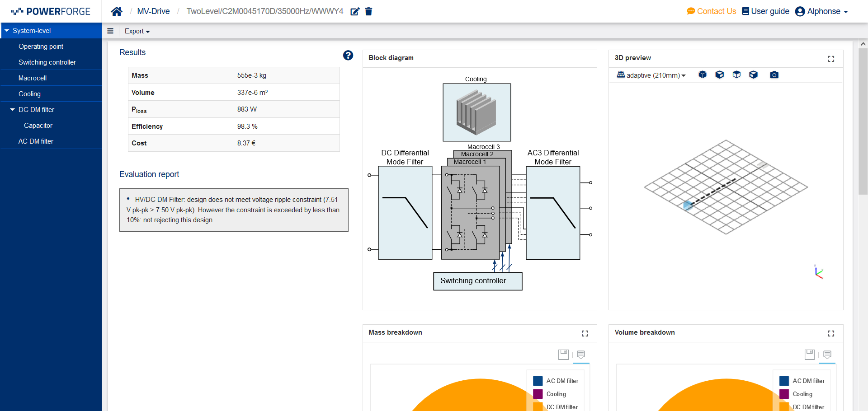This screenshot has width=868, height=411.
Task: Take a 3D preview camera snapshot
Action: [x=774, y=75]
